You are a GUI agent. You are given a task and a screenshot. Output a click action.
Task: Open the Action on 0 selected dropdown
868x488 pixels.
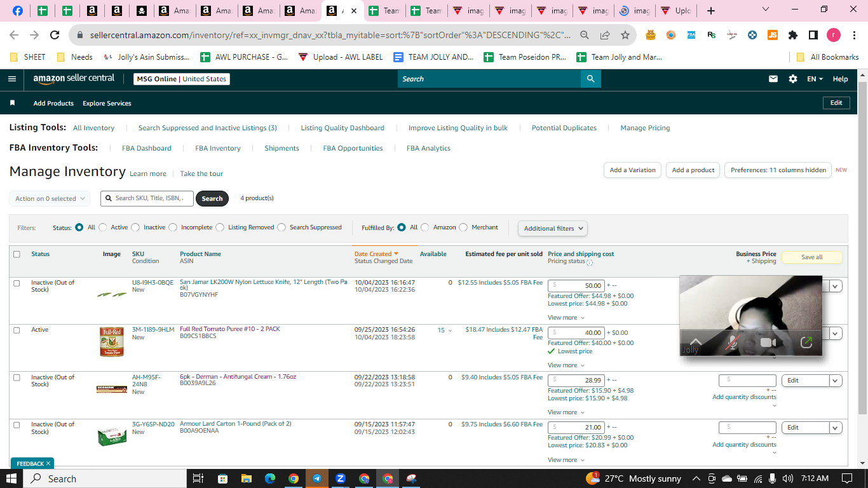pos(50,198)
